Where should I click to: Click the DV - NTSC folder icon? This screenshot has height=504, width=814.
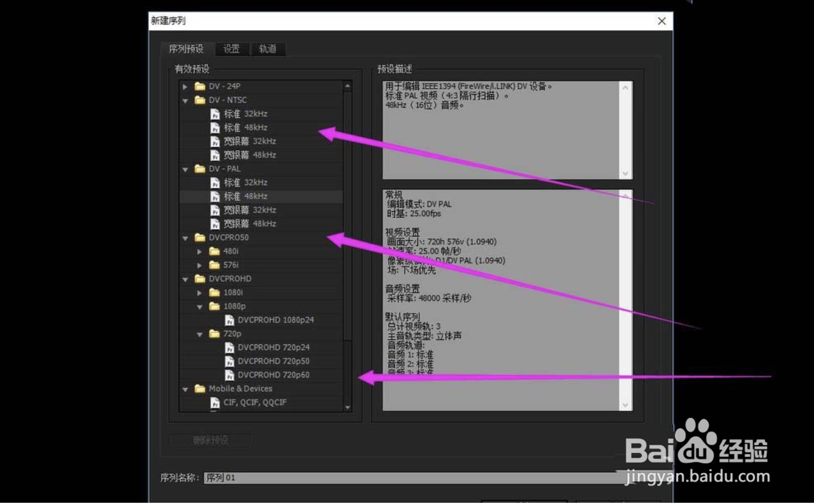coord(200,100)
